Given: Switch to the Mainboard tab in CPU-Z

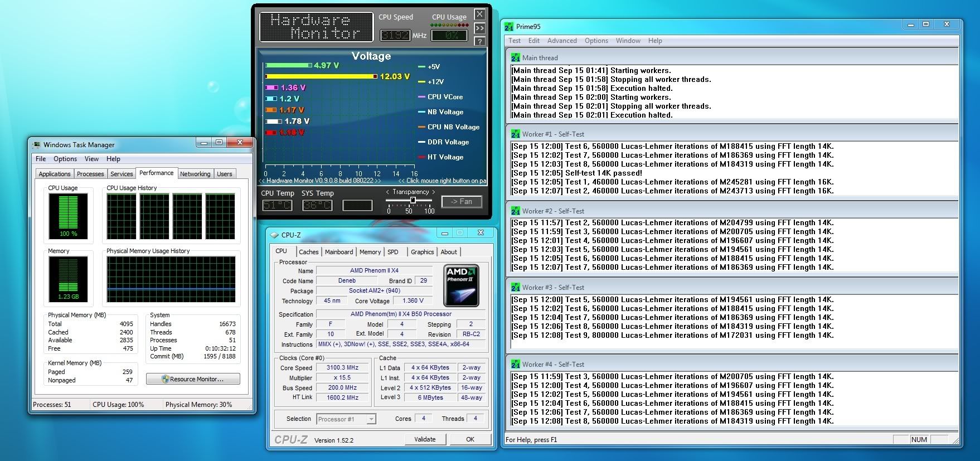Looking at the screenshot, I should coord(339,252).
